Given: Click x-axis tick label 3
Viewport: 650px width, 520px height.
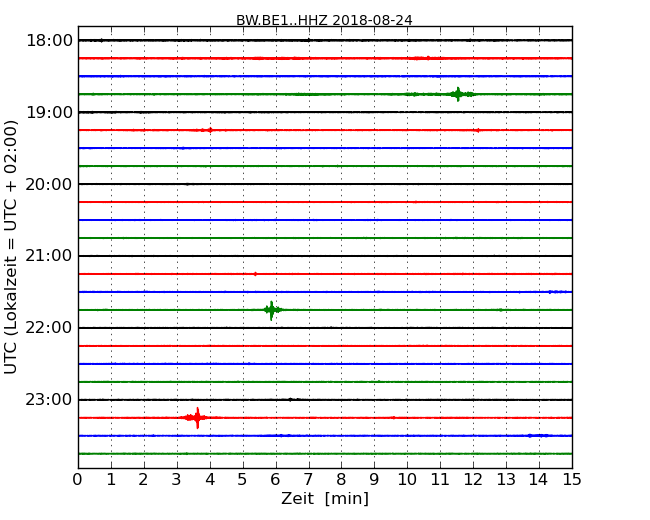Looking at the screenshot, I should coord(177,480).
